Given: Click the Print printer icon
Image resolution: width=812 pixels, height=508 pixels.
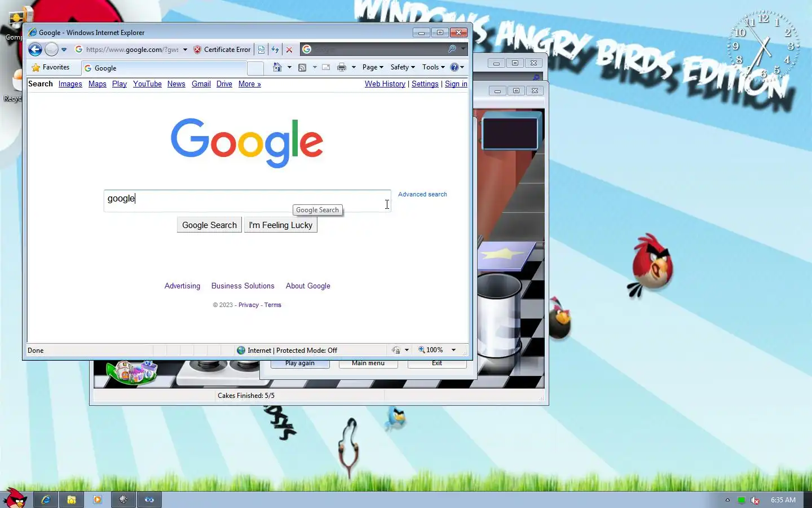Looking at the screenshot, I should 342,67.
